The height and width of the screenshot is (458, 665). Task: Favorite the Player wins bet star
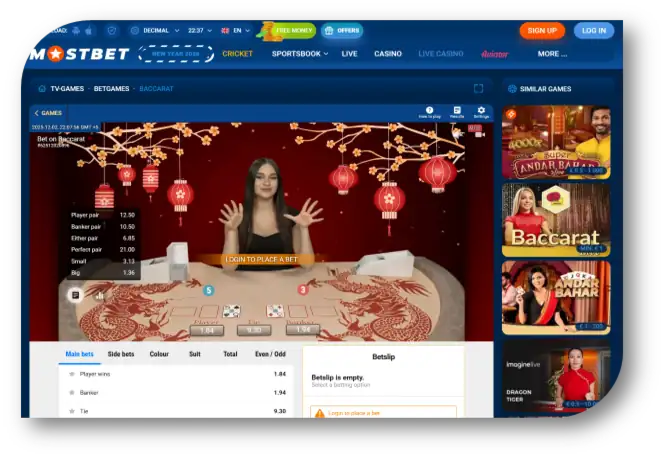[x=72, y=374]
